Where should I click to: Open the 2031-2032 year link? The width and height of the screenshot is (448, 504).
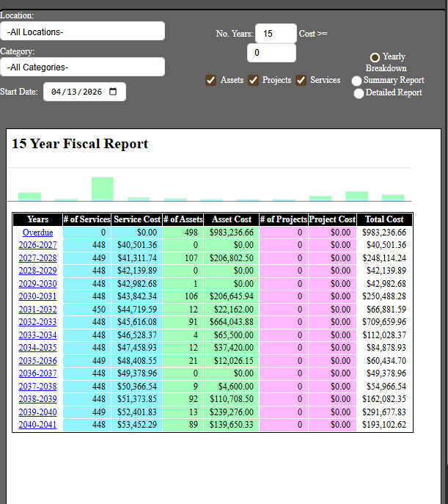(37, 309)
